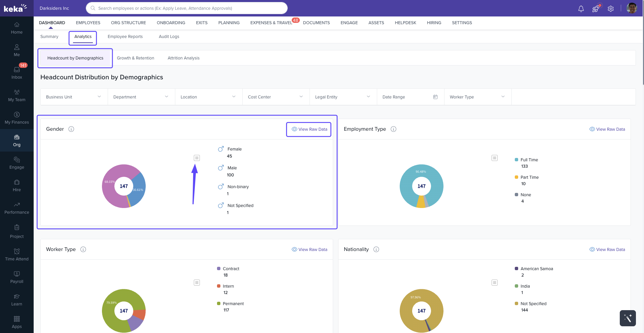Open Time Attend in the sidebar
The image size is (644, 333).
click(x=17, y=254)
